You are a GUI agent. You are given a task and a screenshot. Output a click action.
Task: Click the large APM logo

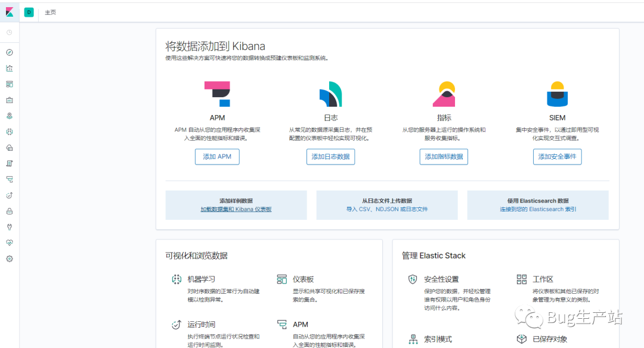[x=217, y=94]
